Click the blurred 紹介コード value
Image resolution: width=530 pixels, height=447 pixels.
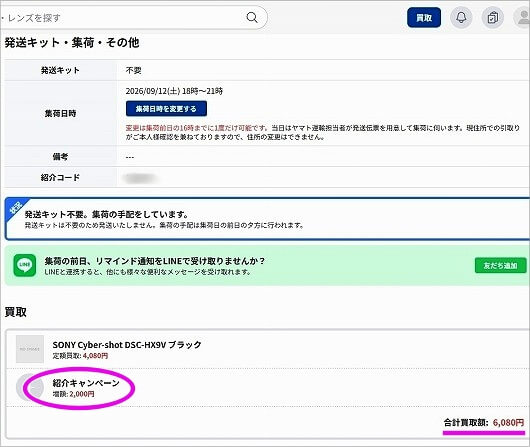(x=140, y=178)
